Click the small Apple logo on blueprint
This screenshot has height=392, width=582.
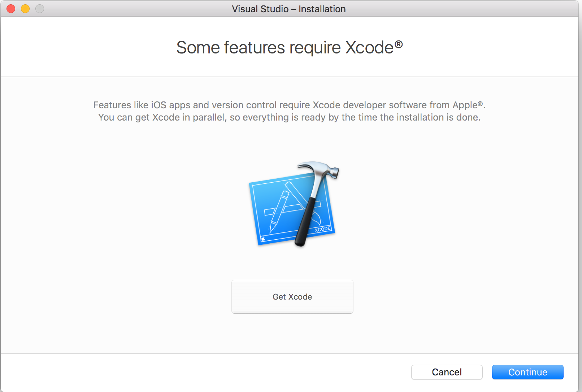pos(263,239)
